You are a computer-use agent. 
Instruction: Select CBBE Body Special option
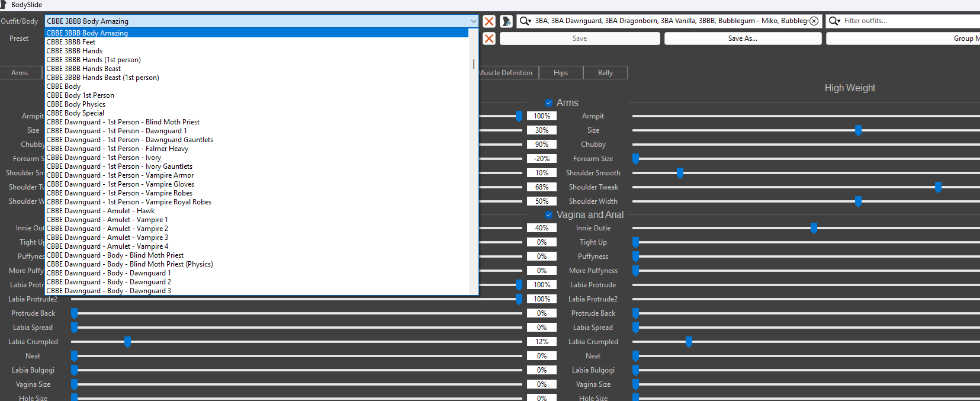(x=257, y=113)
